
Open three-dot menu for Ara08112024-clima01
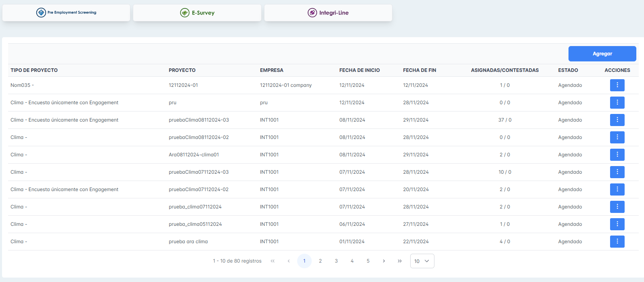(x=617, y=155)
